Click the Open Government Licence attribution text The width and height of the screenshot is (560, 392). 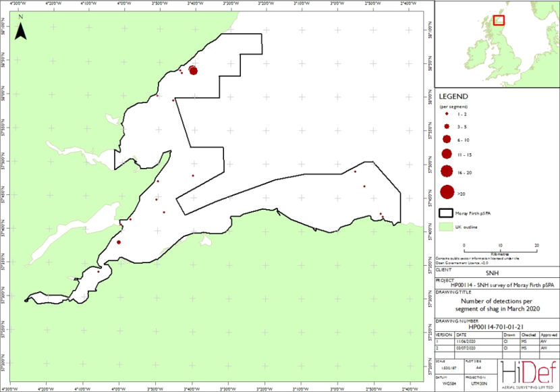[x=477, y=260]
